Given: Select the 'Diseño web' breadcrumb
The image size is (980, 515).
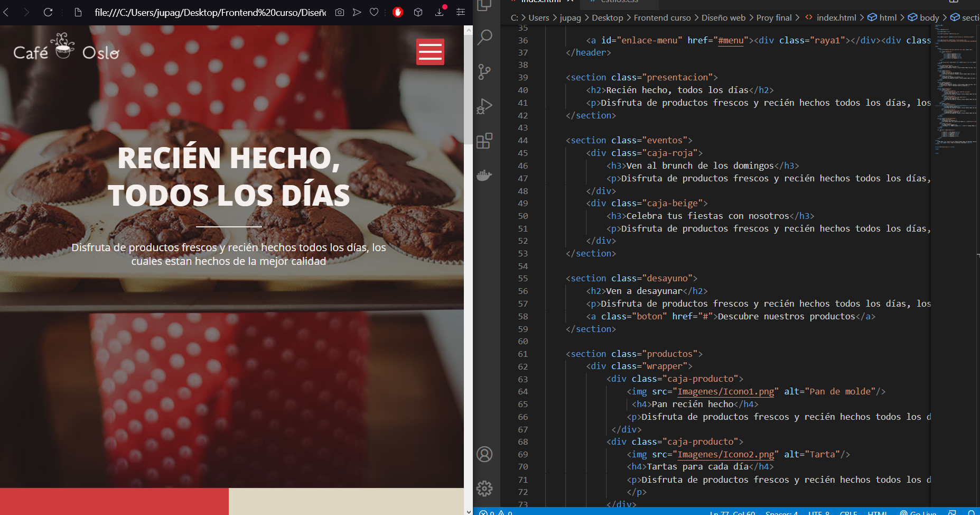Looking at the screenshot, I should (723, 17).
